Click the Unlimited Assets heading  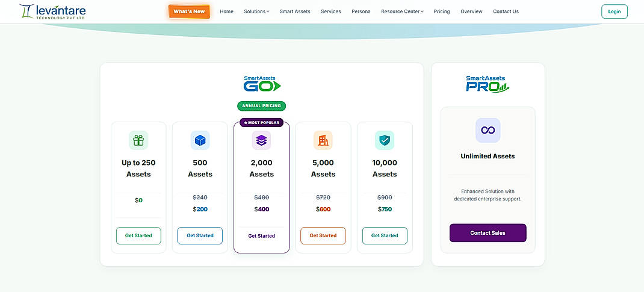pos(488,156)
